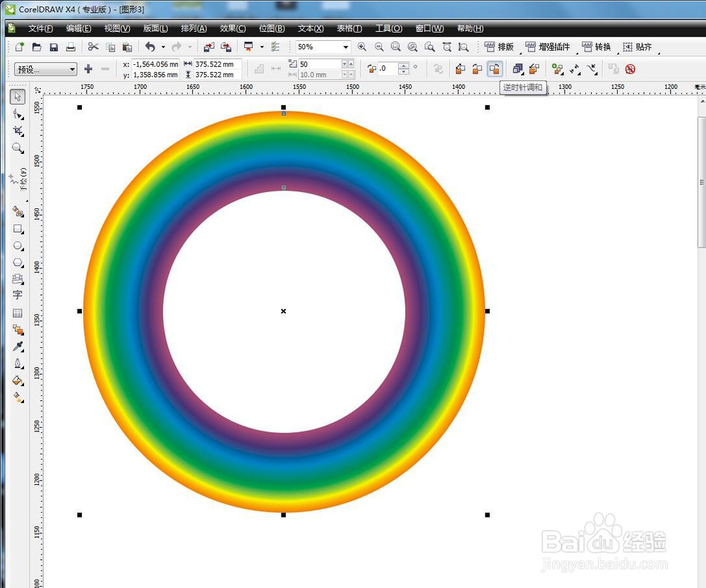706x588 pixels.
Task: Click the 贴齐 toolbar button
Action: coord(637,47)
